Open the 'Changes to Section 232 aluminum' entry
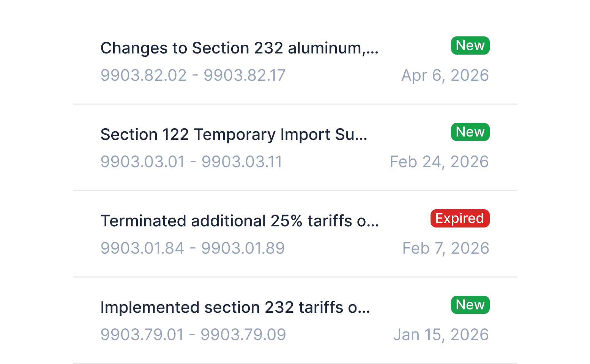 (x=240, y=48)
